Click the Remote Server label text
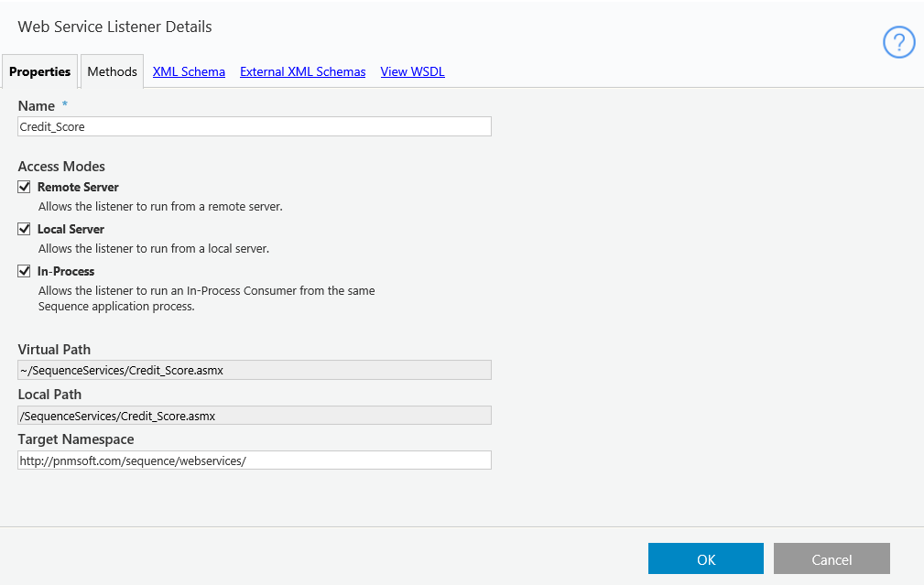The width and height of the screenshot is (924, 585). coord(78,187)
